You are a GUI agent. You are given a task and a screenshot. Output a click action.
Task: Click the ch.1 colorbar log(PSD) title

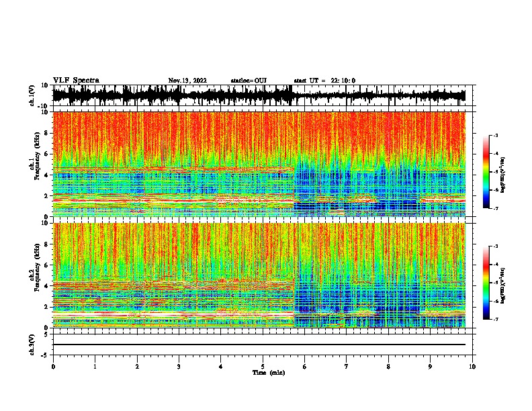coord(502,175)
